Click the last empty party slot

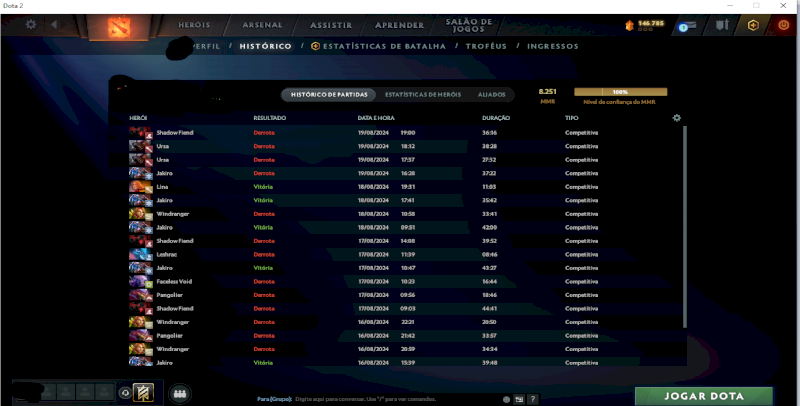[105, 392]
